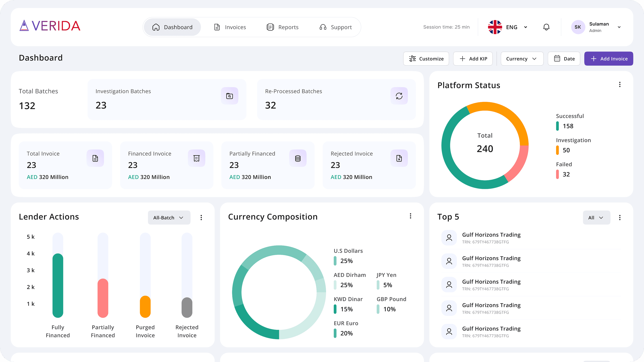This screenshot has height=362, width=644.
Task: Click the Partially Financed database icon
Action: click(298, 158)
